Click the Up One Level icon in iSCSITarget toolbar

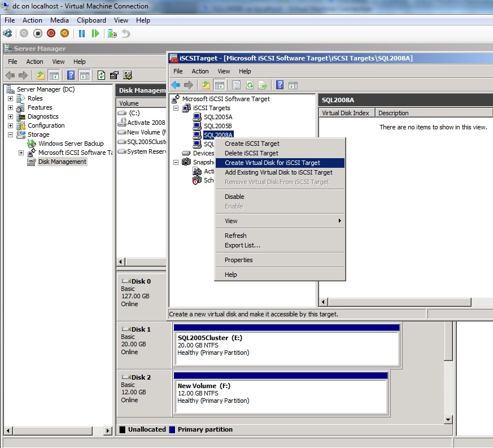(206, 85)
